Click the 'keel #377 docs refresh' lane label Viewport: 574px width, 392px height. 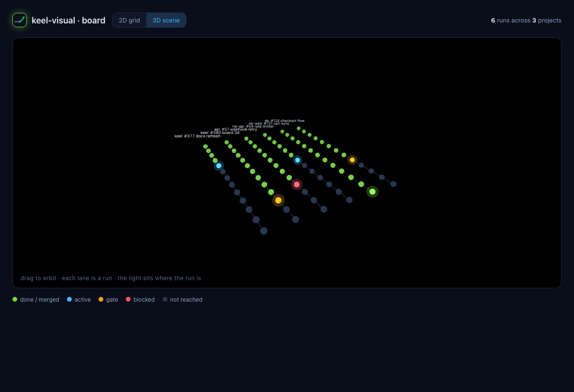pos(197,136)
